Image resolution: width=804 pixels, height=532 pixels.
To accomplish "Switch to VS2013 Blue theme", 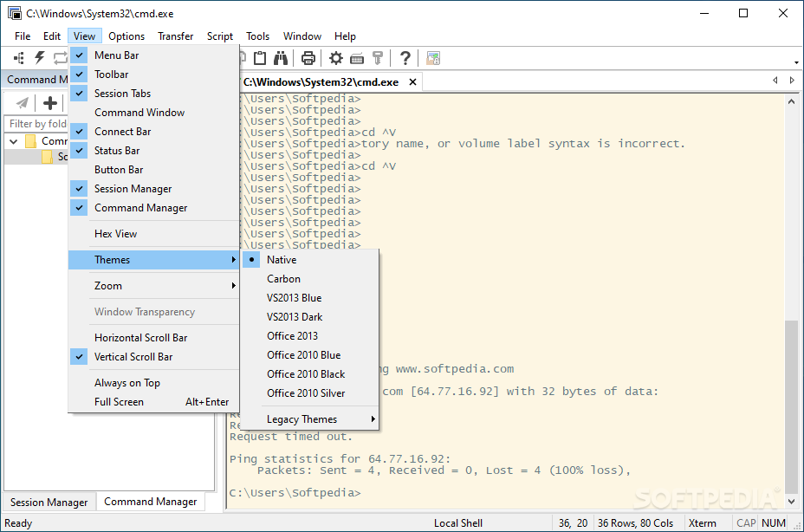I will tap(309, 297).
